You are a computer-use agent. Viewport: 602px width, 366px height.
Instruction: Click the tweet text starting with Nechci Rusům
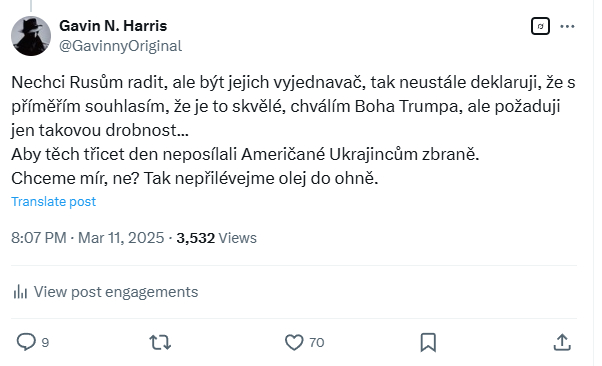click(x=293, y=130)
